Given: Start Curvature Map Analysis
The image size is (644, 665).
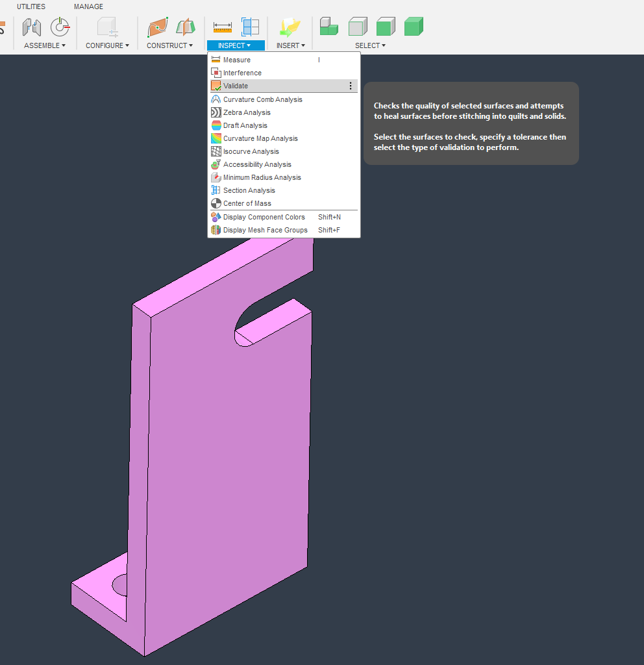Looking at the screenshot, I should (261, 138).
